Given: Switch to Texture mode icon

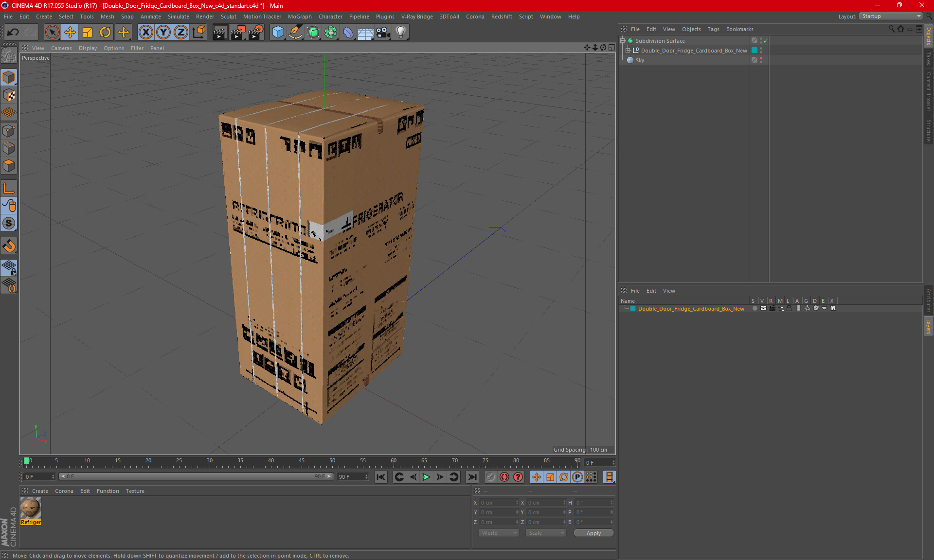Looking at the screenshot, I should click(x=9, y=95).
